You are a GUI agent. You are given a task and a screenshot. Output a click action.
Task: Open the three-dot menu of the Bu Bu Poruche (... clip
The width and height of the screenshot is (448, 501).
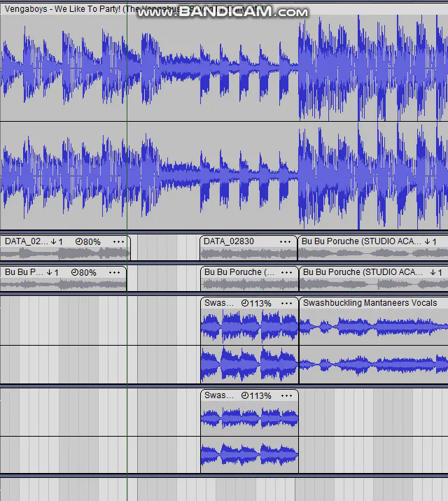pyautogui.click(x=286, y=273)
